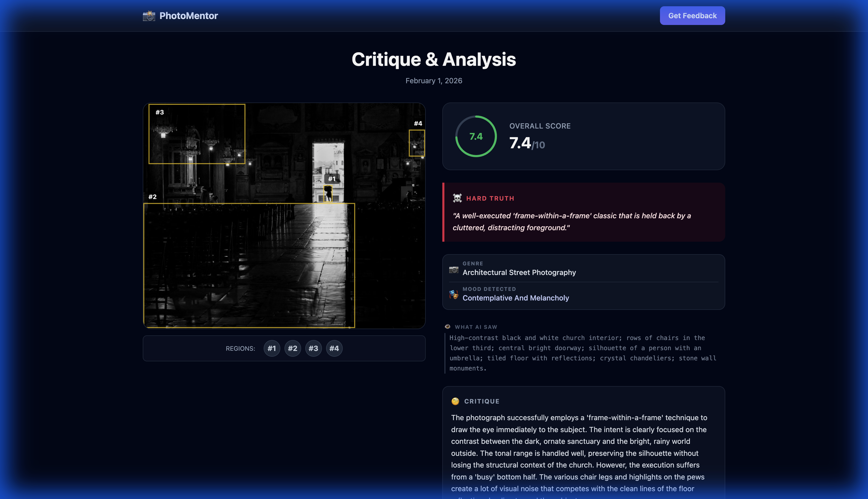The image size is (868, 499).
Task: Click the #1 label tag on the photo
Action: (x=332, y=178)
